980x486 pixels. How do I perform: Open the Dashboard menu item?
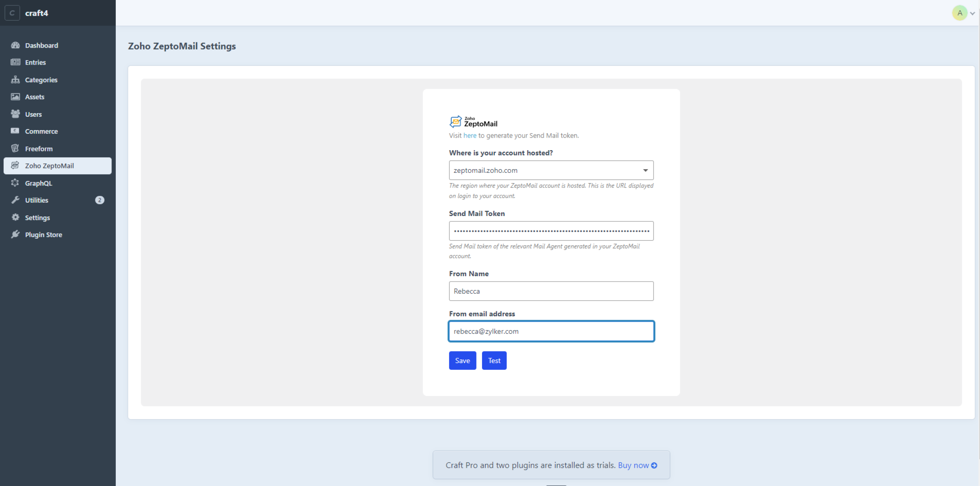point(57,45)
